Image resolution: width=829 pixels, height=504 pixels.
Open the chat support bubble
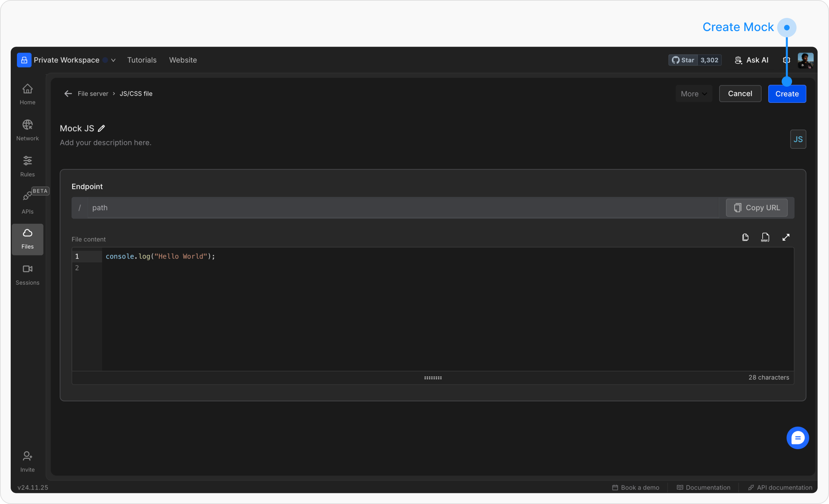[797, 438]
